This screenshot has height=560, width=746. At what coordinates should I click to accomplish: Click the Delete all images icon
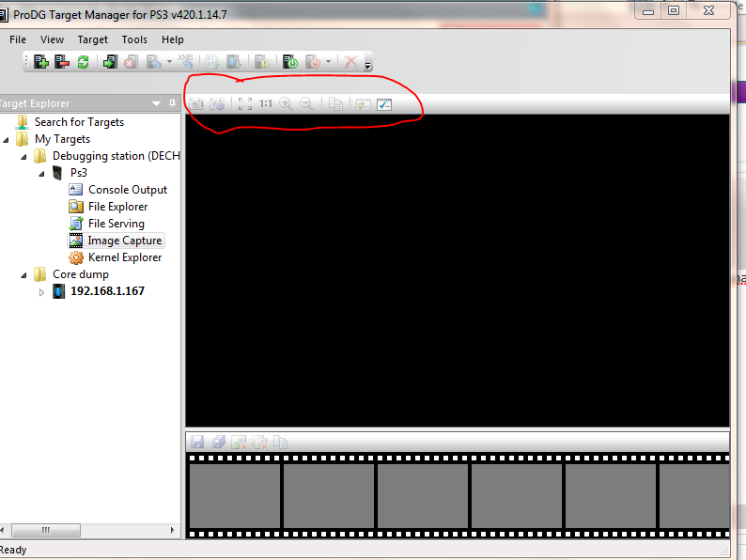point(259,443)
